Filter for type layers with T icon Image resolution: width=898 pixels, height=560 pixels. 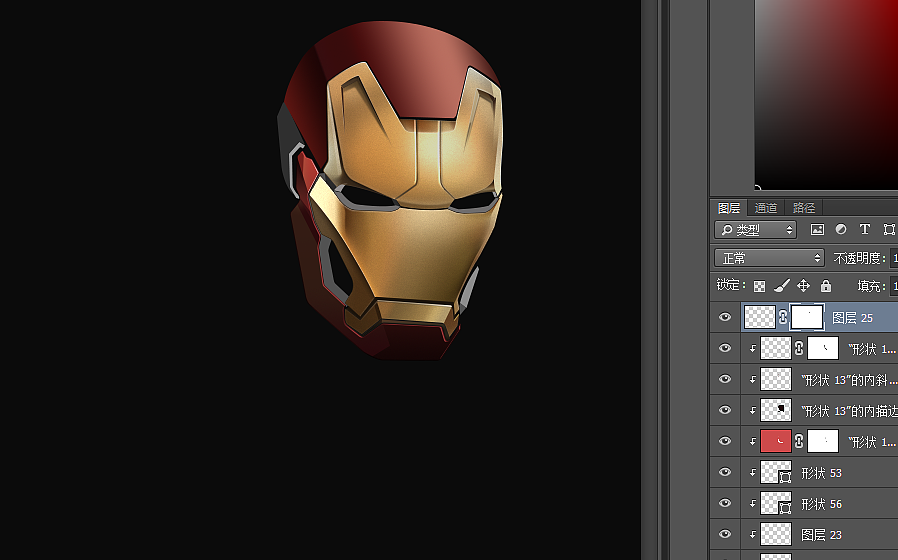pos(865,229)
